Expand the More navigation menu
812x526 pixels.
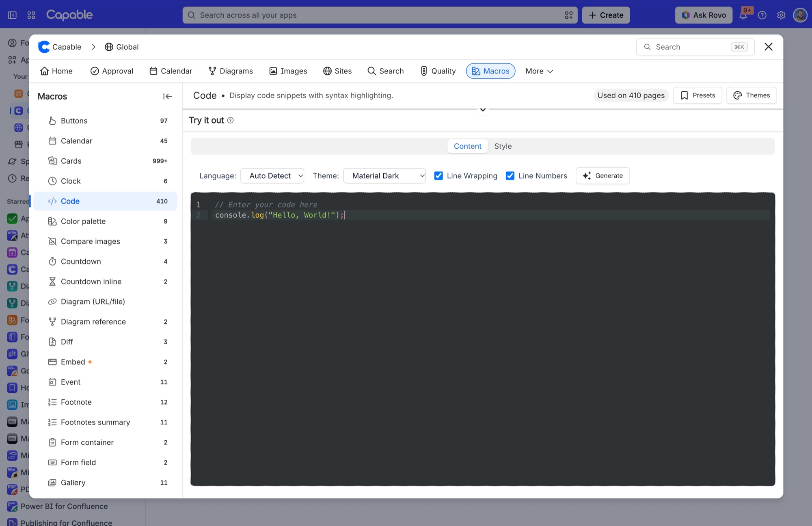[539, 71]
